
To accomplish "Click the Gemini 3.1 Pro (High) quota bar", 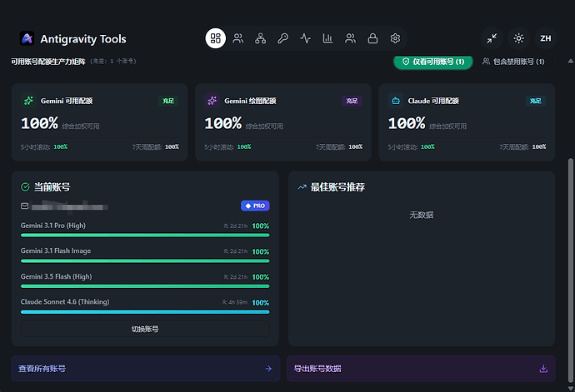I will point(145,236).
